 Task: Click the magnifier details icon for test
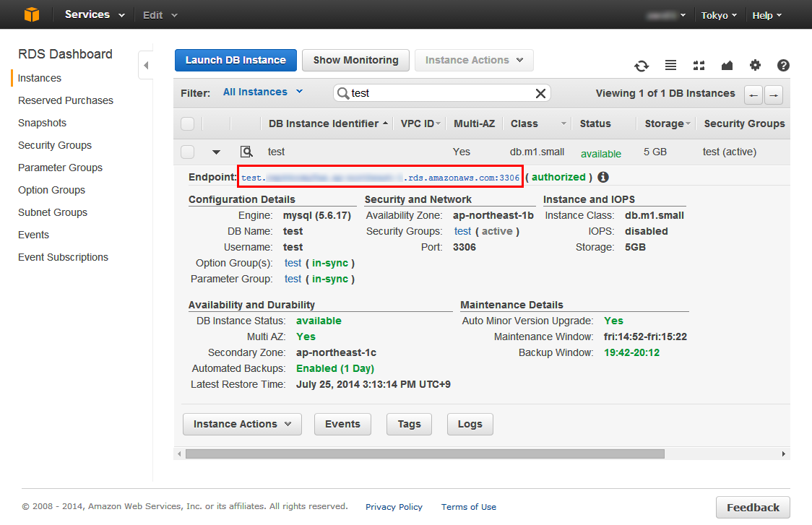[x=246, y=152]
